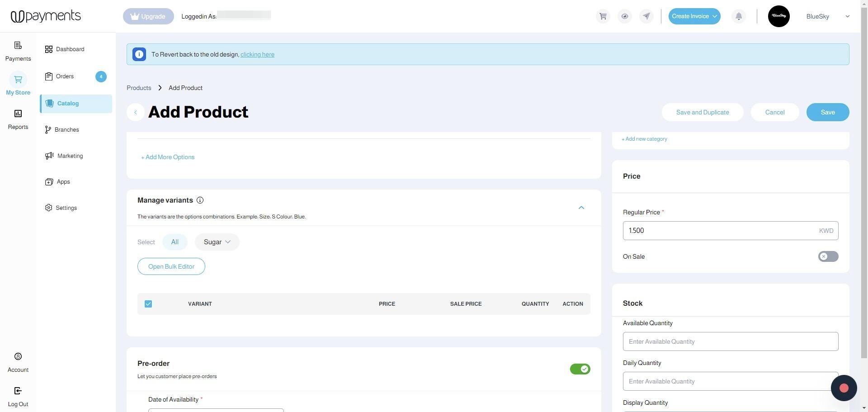This screenshot has height=412, width=868.
Task: Open the shopping cart icon in header
Action: click(x=603, y=16)
